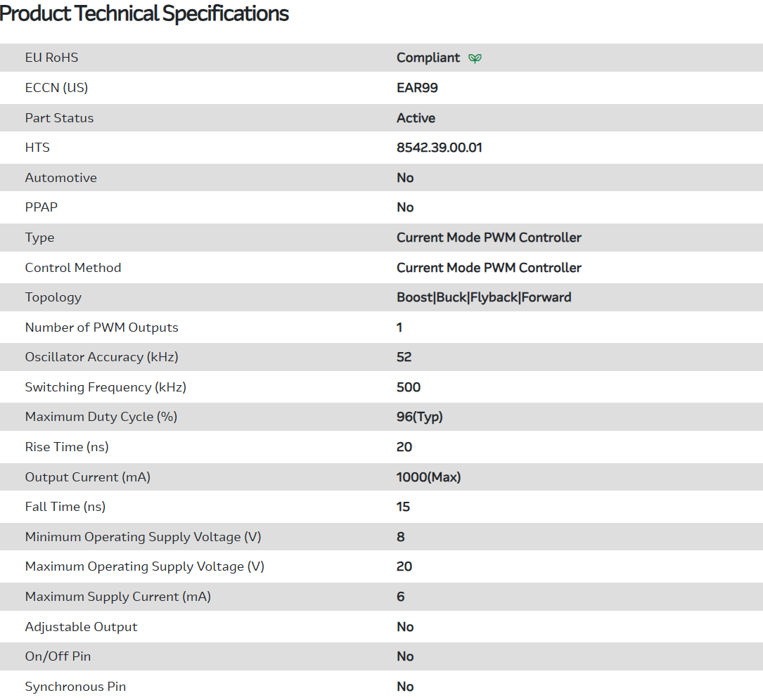Click the Compliant value for EU RoHS
Screen dimensions: 763x700
pyautogui.click(x=428, y=58)
